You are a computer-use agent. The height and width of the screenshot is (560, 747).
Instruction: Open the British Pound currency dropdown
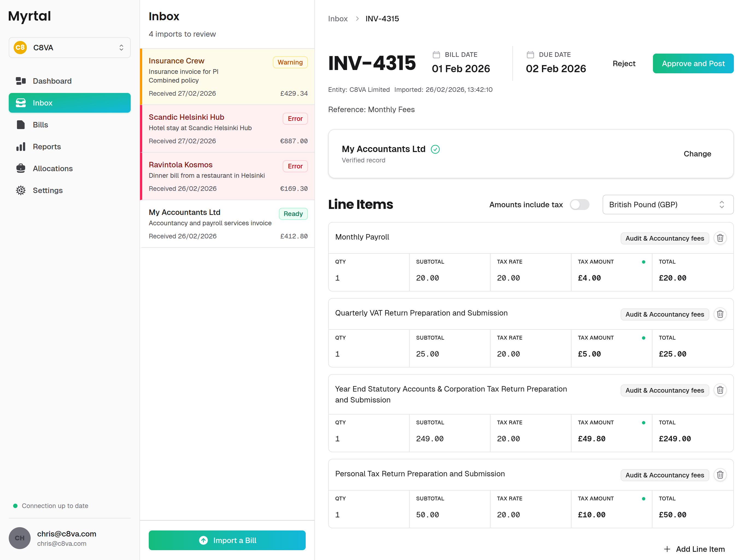pos(668,205)
